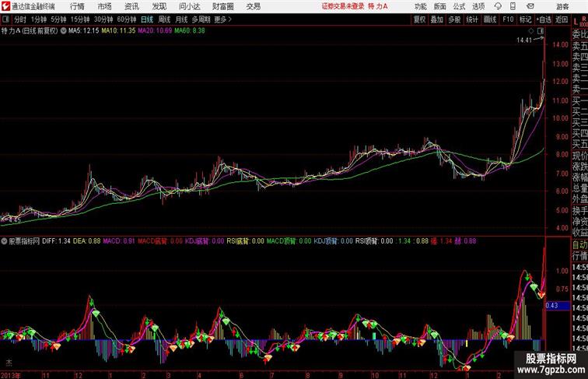Screen dimensions: 588x379
Task: Click the 复权 toolbar button
Action: coord(419,19)
